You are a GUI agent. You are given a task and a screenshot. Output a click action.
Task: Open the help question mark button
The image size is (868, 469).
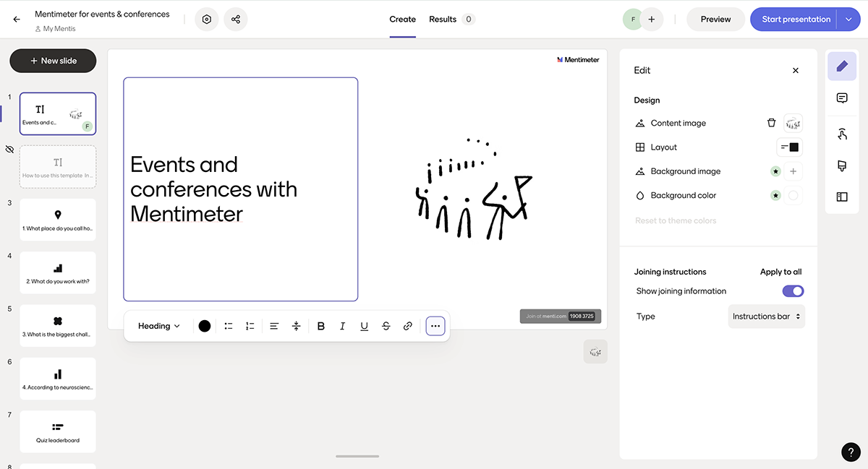coord(851,452)
